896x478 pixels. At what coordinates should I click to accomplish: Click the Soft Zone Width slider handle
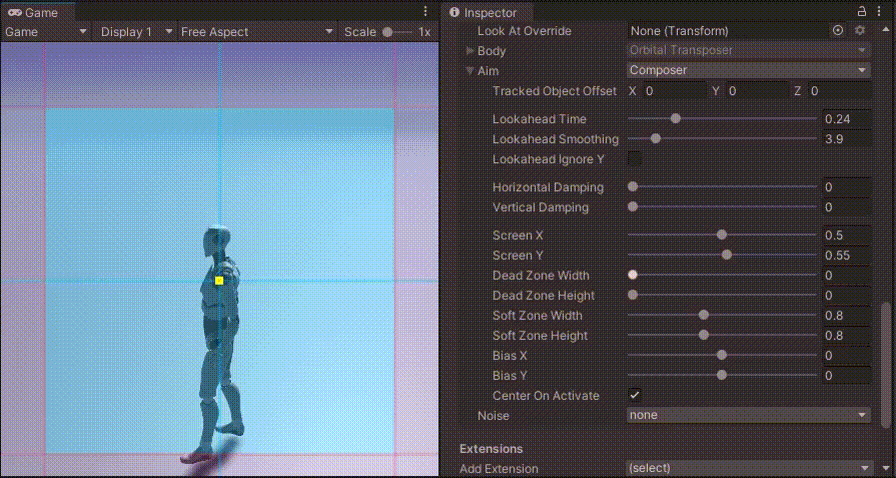(x=703, y=315)
